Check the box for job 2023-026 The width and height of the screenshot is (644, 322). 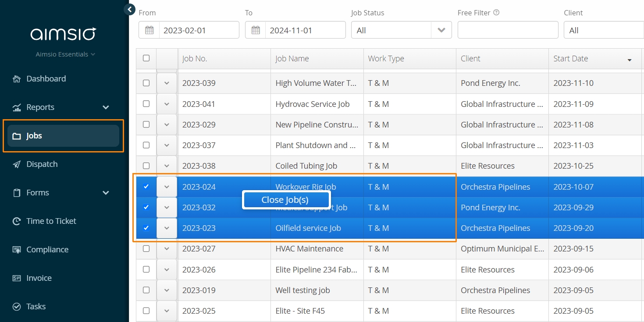click(x=146, y=269)
